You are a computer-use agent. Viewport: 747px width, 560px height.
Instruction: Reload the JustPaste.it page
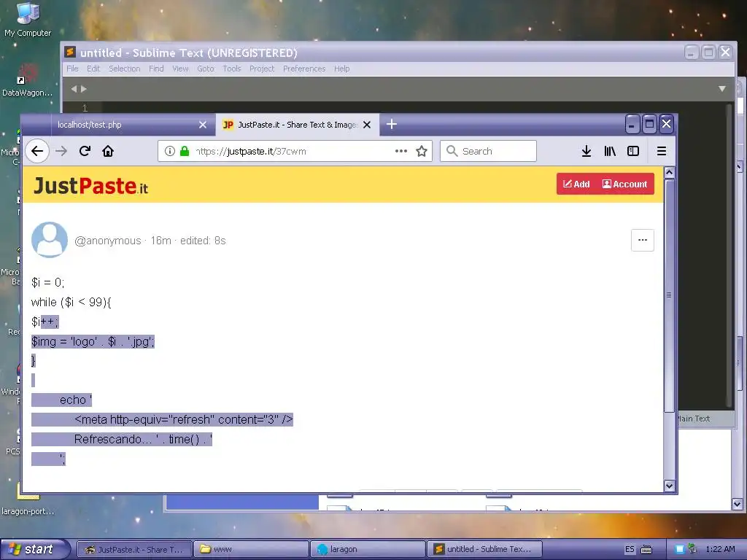click(85, 152)
